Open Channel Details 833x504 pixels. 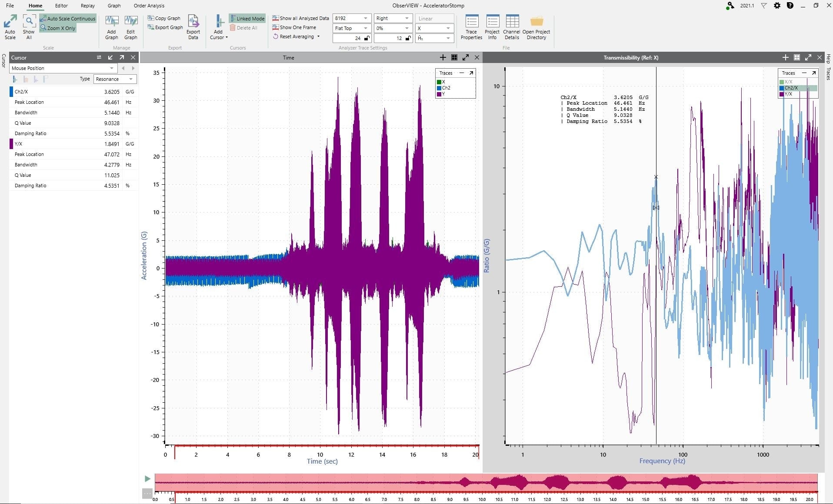(x=512, y=27)
